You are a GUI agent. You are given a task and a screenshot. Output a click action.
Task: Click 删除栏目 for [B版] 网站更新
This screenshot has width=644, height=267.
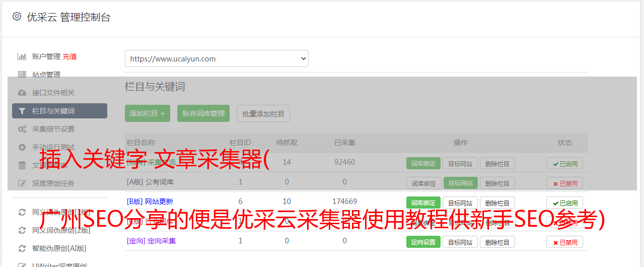[x=497, y=203]
